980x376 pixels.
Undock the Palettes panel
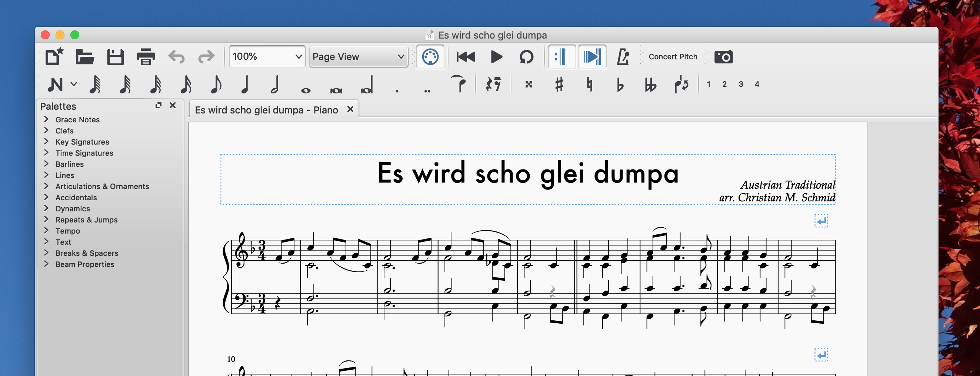coord(159,106)
